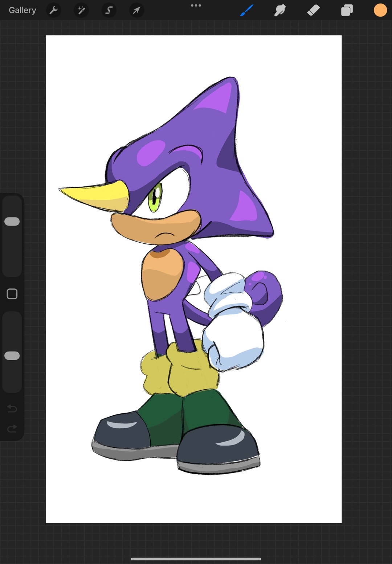Screen dimensions: 392x564
Task: Undo the last stroke
Action: pos(12,409)
